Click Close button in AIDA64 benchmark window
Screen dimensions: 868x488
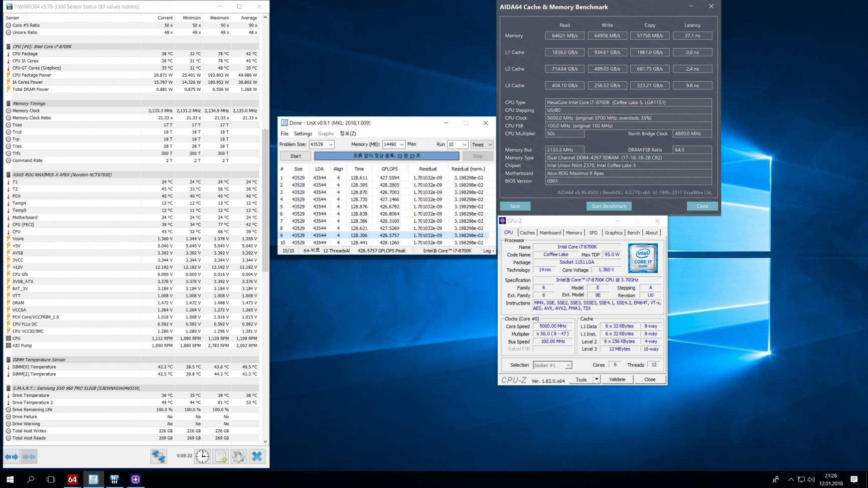[x=702, y=206]
